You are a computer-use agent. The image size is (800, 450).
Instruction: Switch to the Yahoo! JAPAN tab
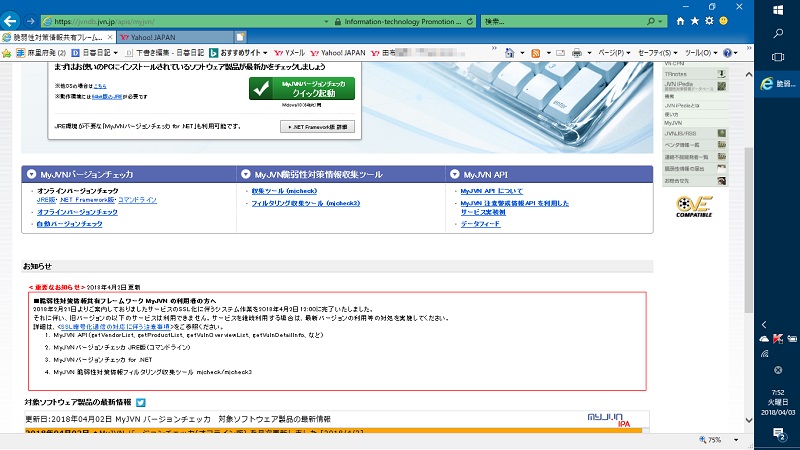(175, 37)
